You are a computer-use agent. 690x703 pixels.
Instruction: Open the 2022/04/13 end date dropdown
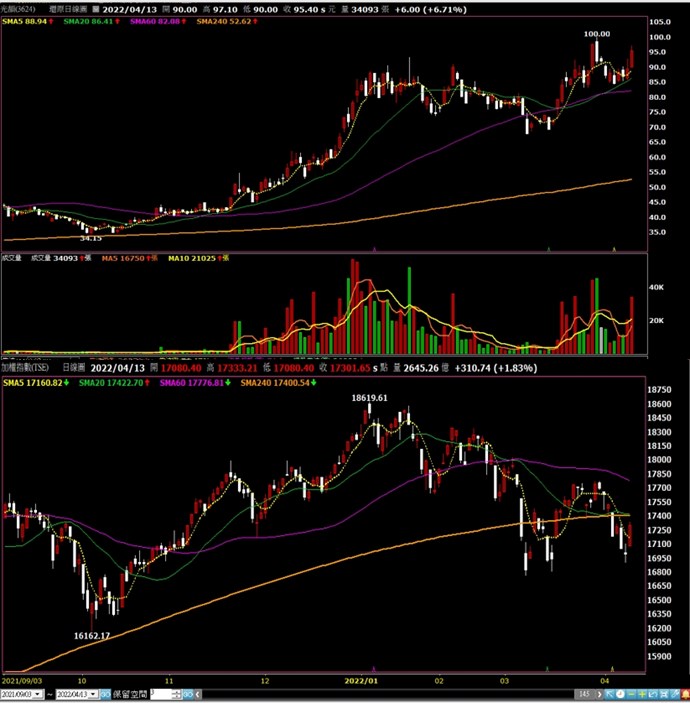(95, 693)
